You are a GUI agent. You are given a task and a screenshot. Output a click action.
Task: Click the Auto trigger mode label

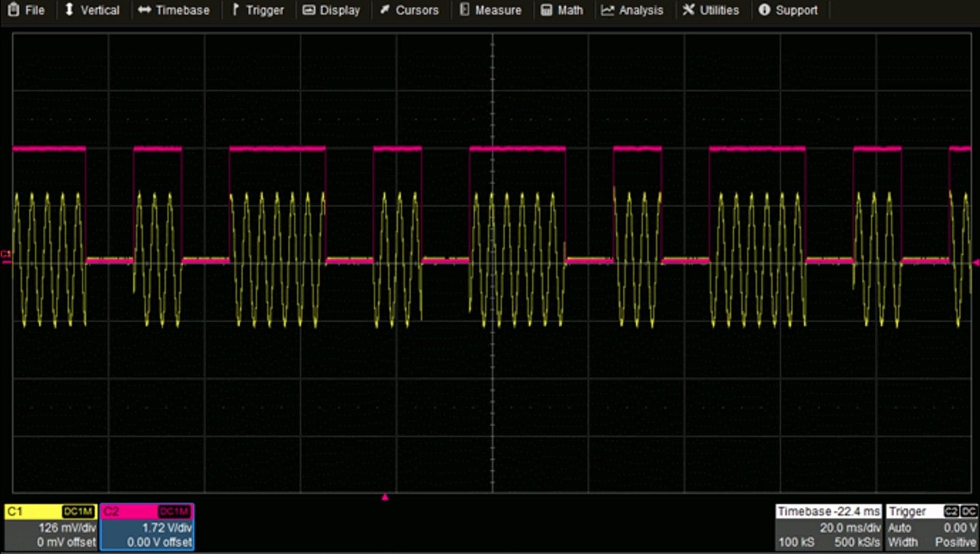click(899, 527)
